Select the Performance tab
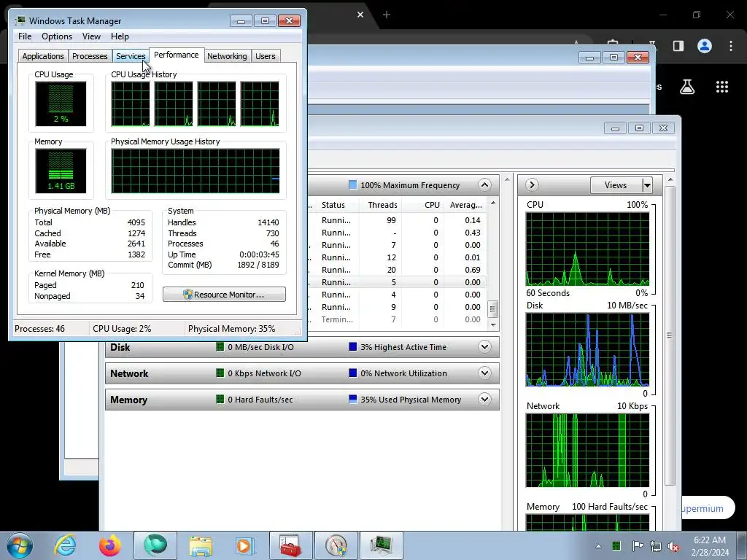The height and width of the screenshot is (560, 747). (x=177, y=55)
